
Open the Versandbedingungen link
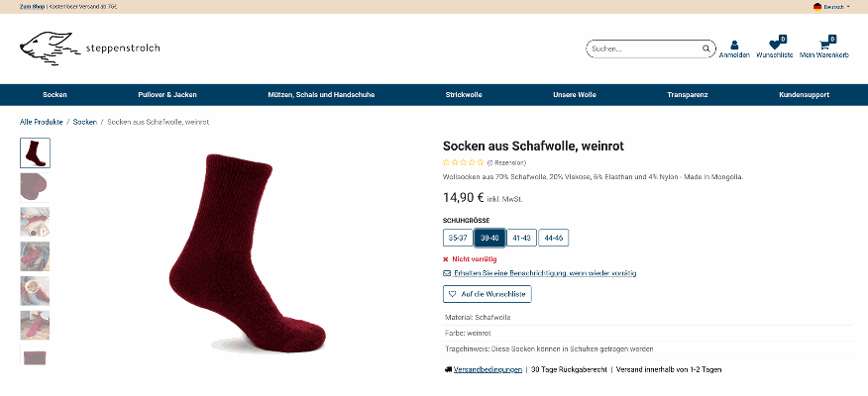tap(488, 369)
